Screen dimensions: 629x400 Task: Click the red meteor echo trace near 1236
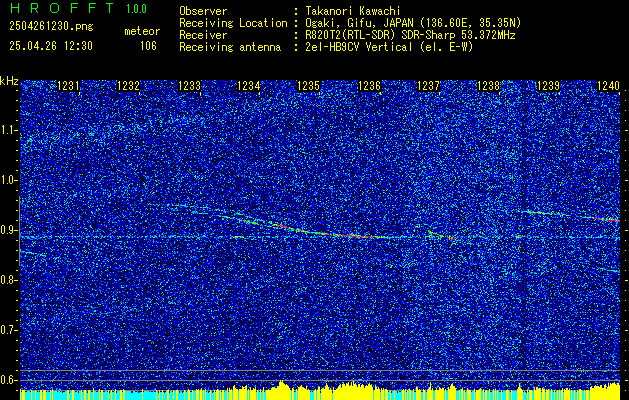point(357,236)
